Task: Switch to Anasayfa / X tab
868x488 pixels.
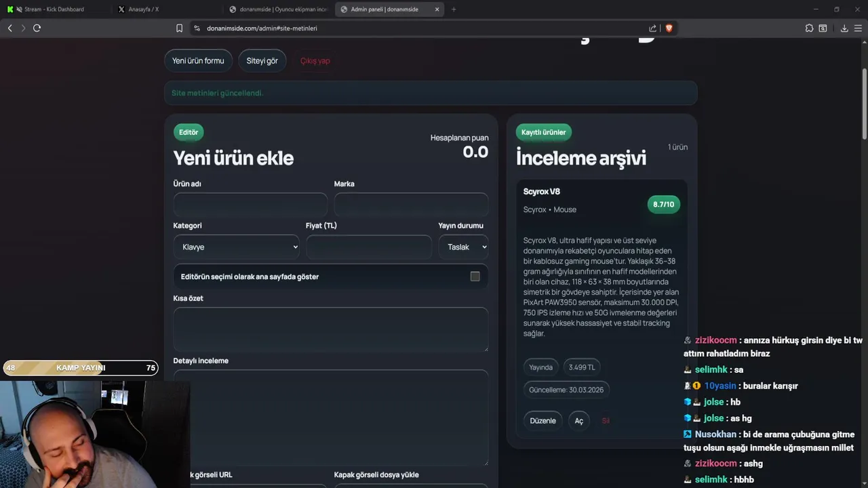Action: (167, 9)
